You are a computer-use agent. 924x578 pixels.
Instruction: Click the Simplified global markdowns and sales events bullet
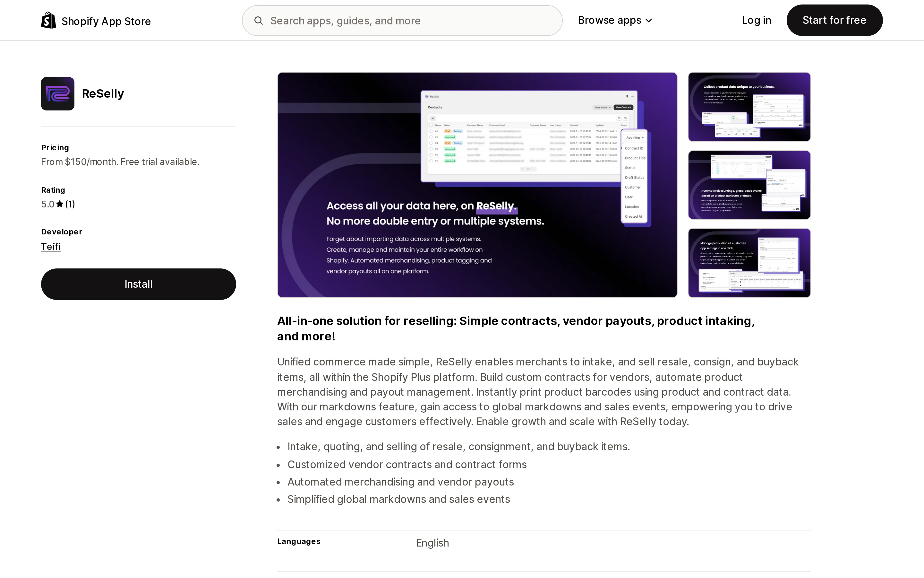(398, 500)
